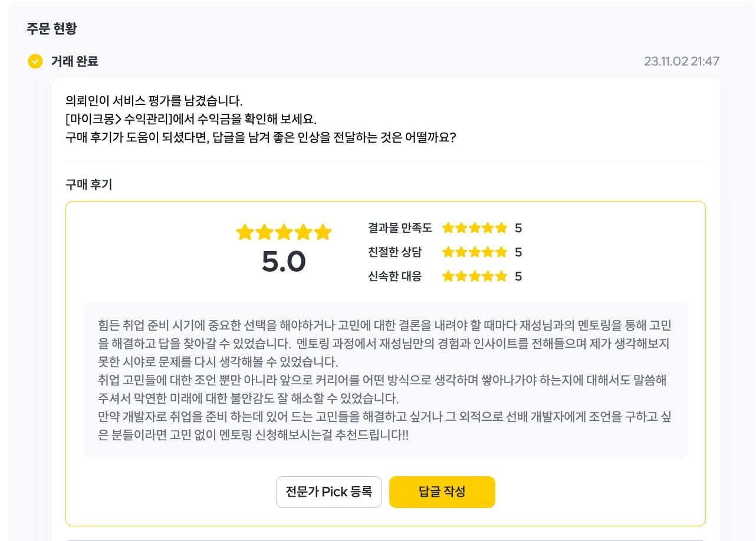756x541 pixels.
Task: Click the last star of 결과물 만족도 rating
Action: [x=501, y=228]
